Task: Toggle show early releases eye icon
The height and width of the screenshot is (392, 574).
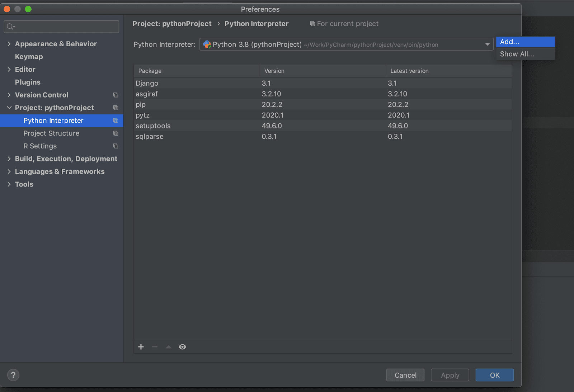Action: pyautogui.click(x=183, y=347)
